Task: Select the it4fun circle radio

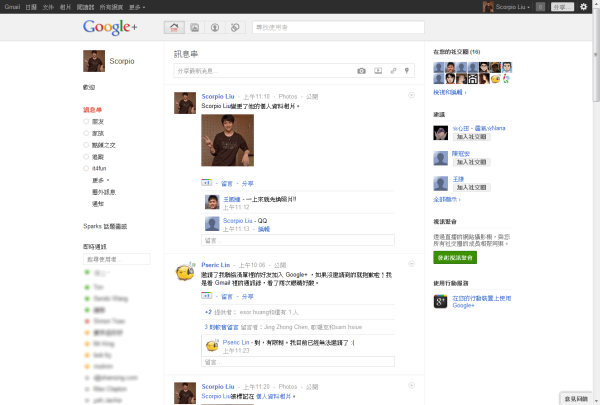Action: [x=86, y=168]
